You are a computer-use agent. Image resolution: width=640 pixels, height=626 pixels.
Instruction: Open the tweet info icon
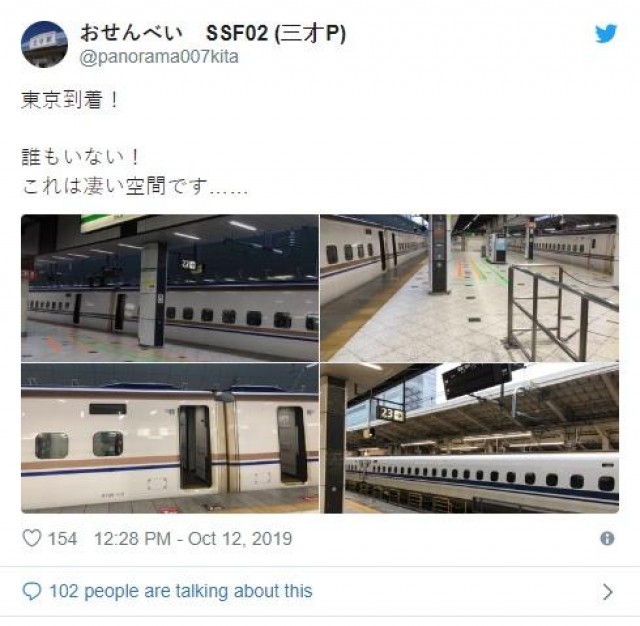point(607,538)
